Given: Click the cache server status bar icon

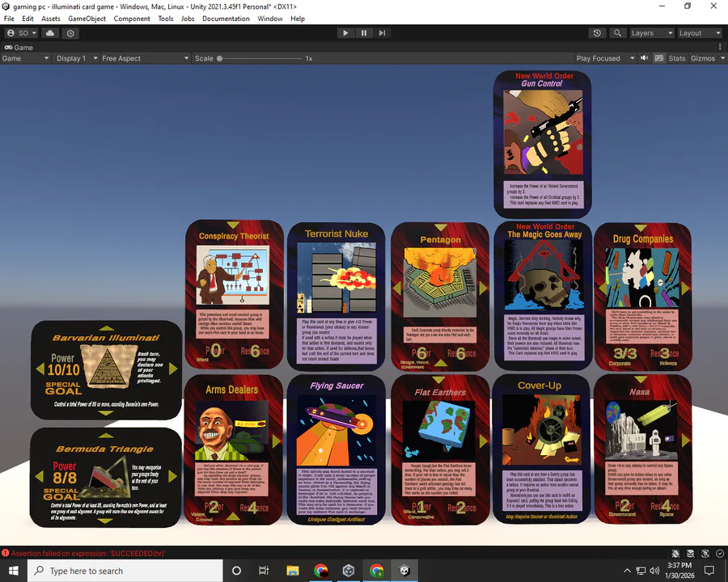Looking at the screenshot, I should tap(691, 553).
